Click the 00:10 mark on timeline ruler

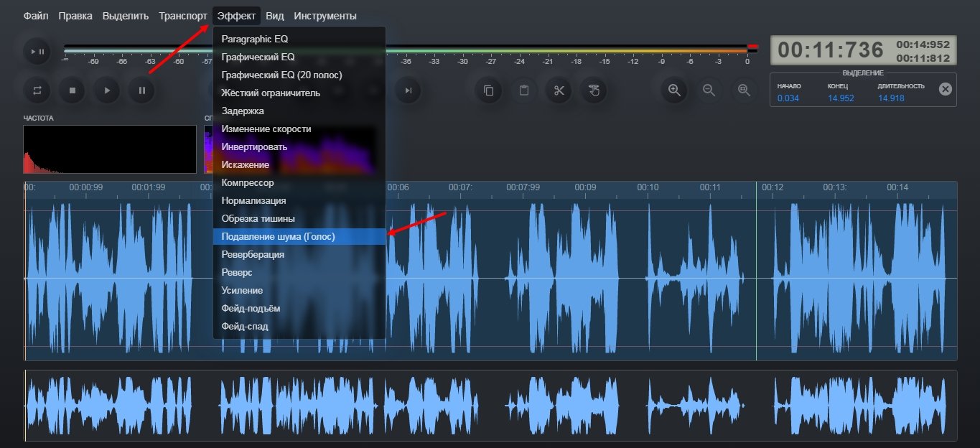pyautogui.click(x=648, y=187)
